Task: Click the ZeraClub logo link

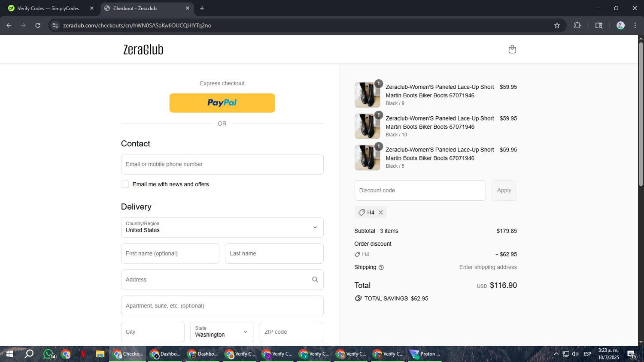Action: 143,49
